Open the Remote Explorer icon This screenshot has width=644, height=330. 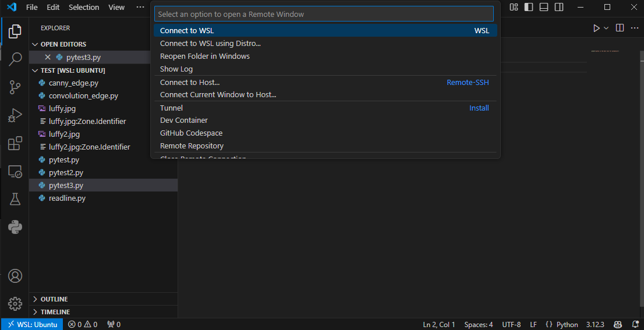click(15, 171)
